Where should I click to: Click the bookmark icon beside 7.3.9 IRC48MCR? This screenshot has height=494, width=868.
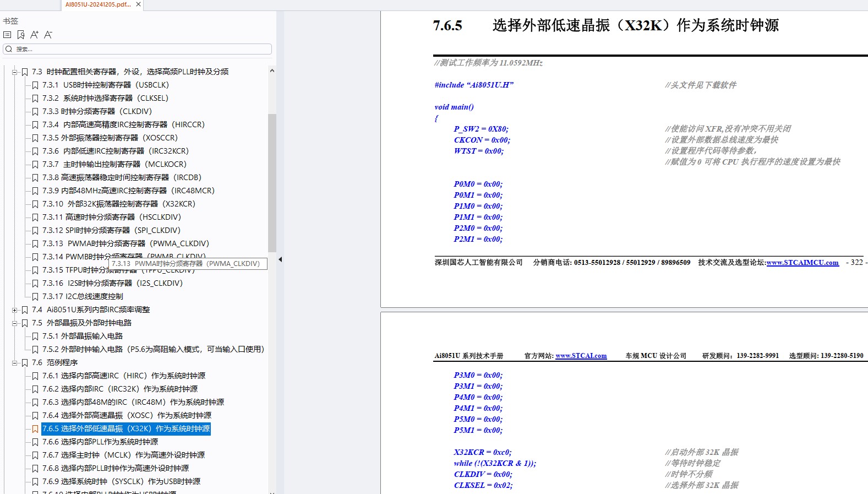[x=35, y=191]
